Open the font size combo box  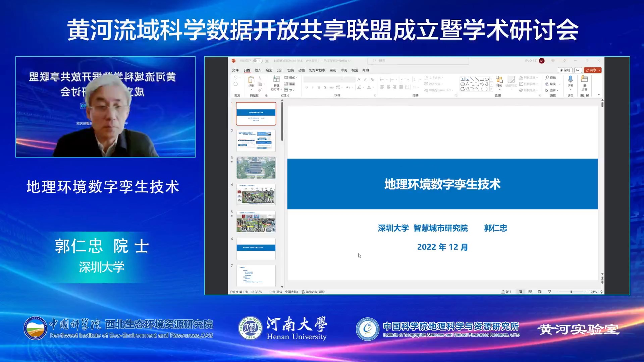[350, 79]
